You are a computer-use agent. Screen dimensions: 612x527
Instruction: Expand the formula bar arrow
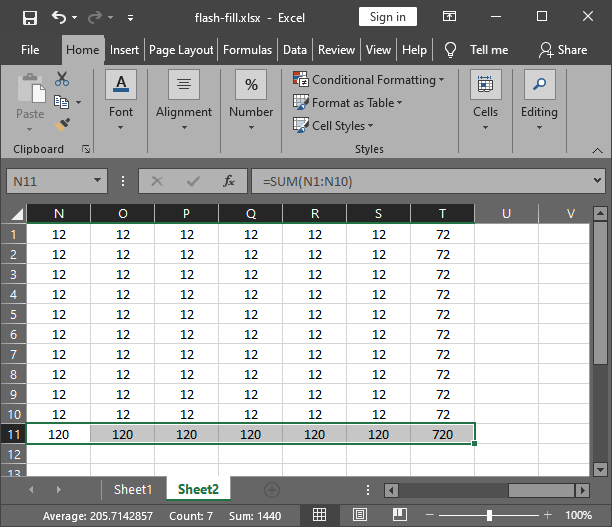[597, 180]
